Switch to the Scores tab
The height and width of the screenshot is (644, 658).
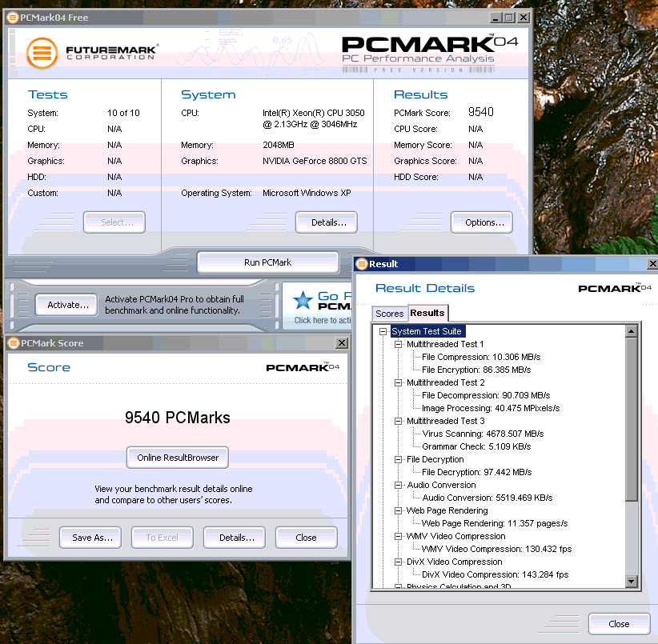pyautogui.click(x=389, y=314)
